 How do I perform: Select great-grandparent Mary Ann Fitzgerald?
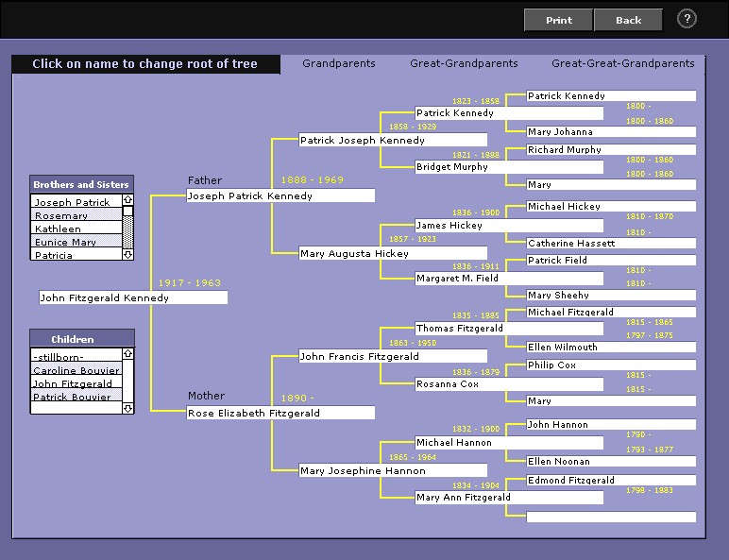pyautogui.click(x=509, y=498)
